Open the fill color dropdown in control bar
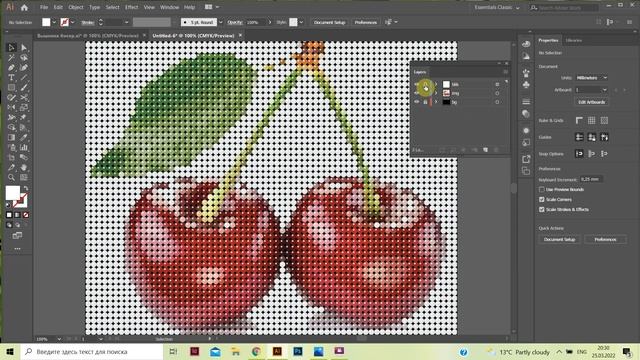Viewport: 640px width, 360px height. 54,22
